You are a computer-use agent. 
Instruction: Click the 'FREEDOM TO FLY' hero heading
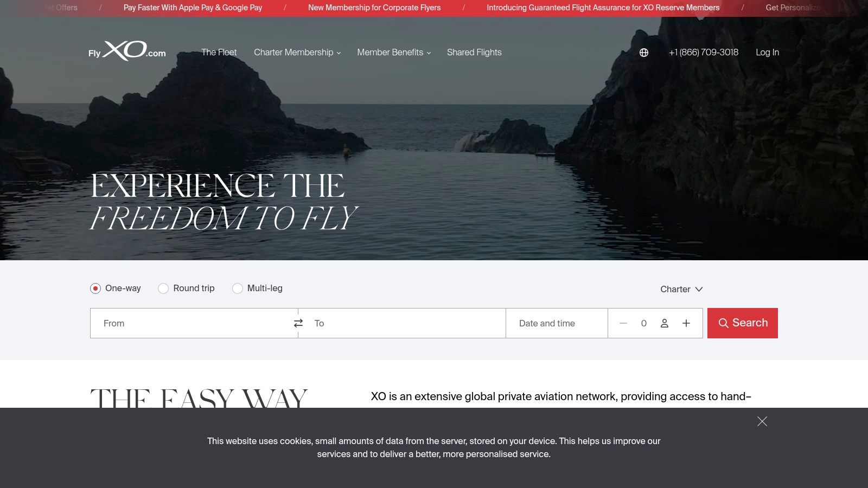click(x=223, y=218)
